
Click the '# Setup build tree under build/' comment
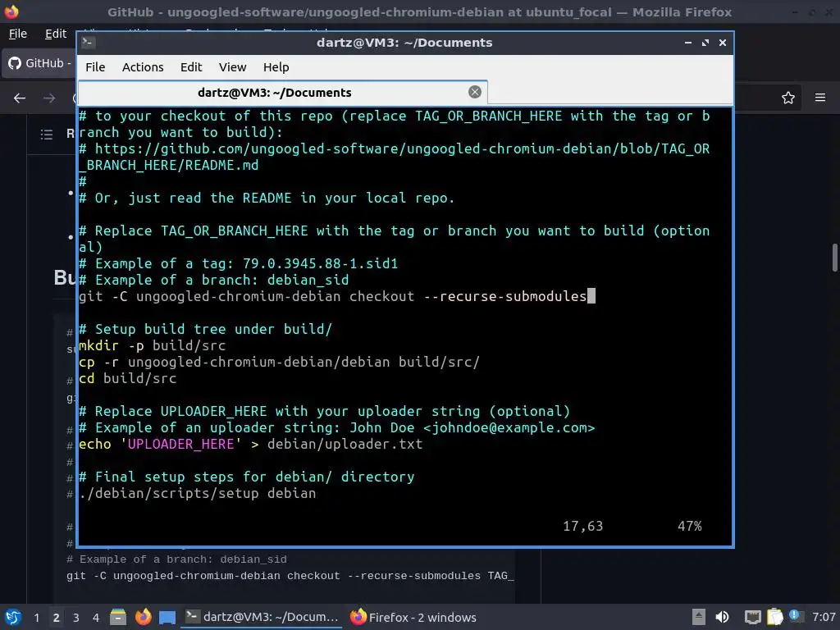(206, 329)
